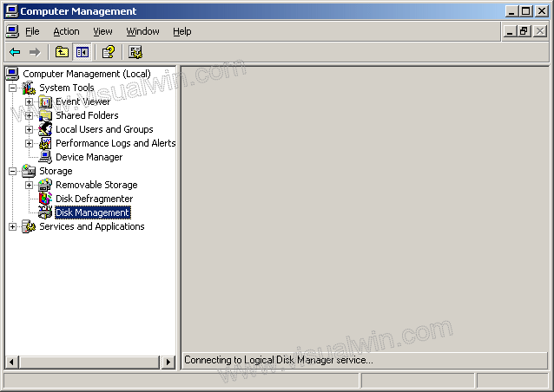Viewport: 554px width, 392px height.
Task: Click the Services and Applications icon
Action: [x=29, y=226]
